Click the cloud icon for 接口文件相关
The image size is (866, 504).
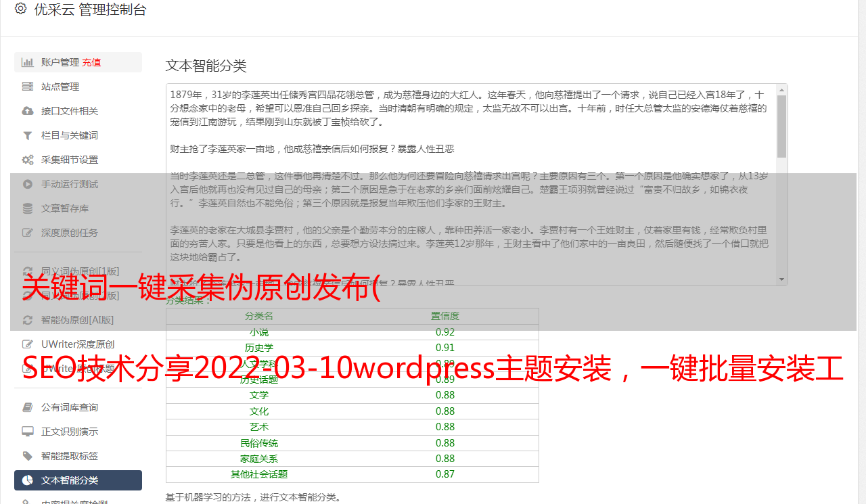click(x=28, y=111)
